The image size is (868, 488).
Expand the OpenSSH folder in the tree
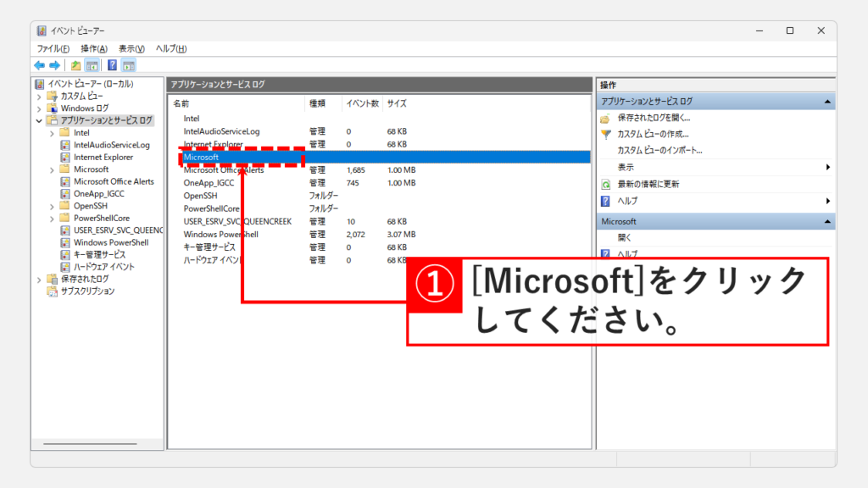[x=52, y=206]
